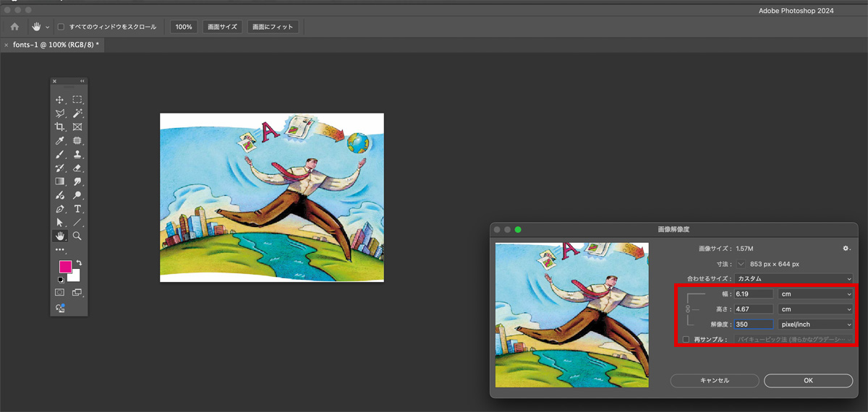This screenshot has width=868, height=412.
Task: Open the 合わせるサイズ カスタム dropdown
Action: 793,278
